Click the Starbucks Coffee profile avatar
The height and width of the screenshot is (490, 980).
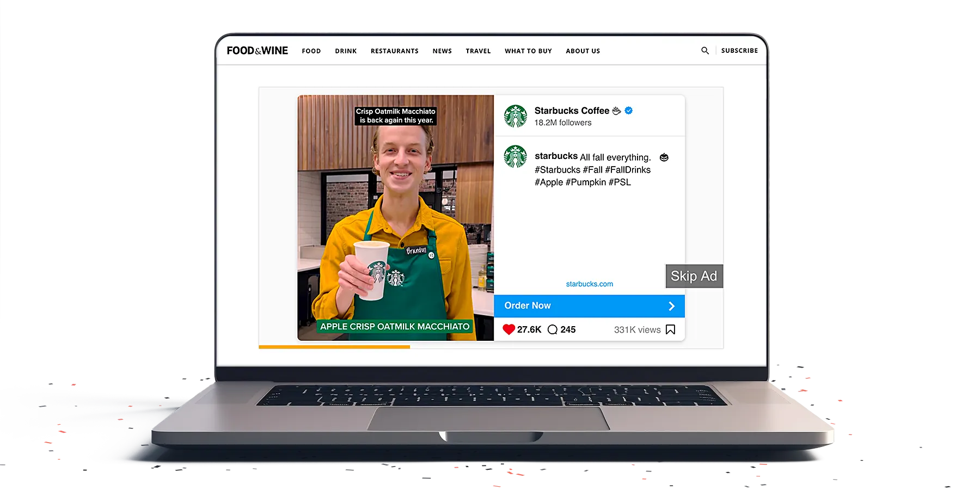tap(516, 115)
